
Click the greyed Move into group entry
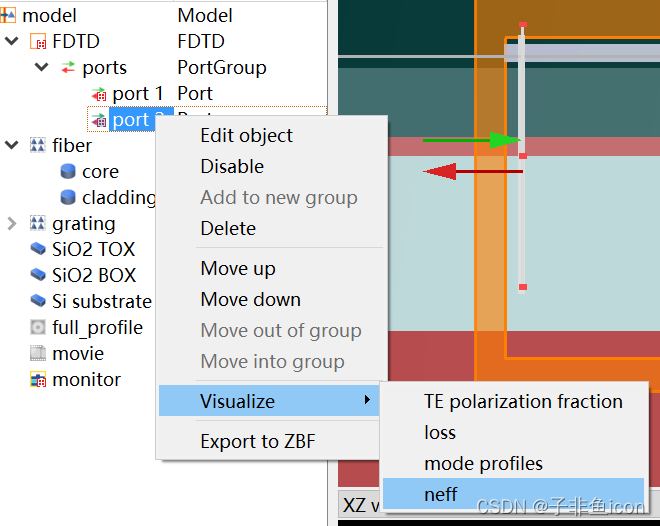coord(272,362)
